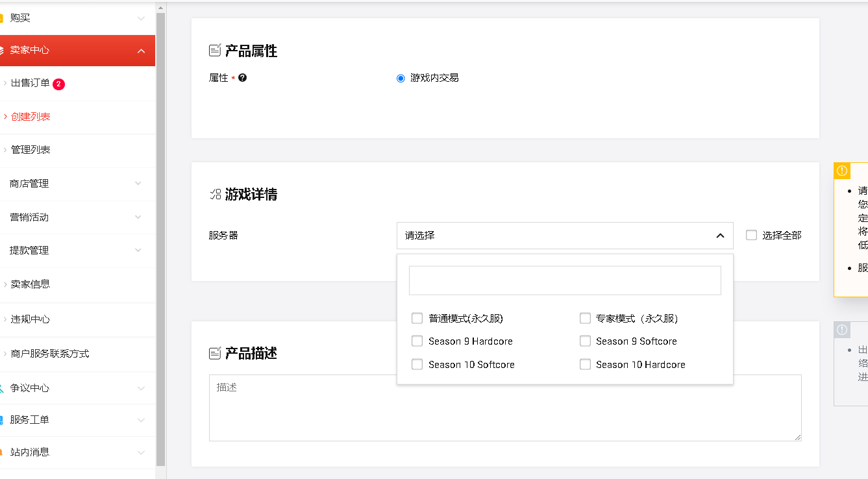868x479 pixels.
Task: Click the 产品属性 section heading icon
Action: (215, 51)
